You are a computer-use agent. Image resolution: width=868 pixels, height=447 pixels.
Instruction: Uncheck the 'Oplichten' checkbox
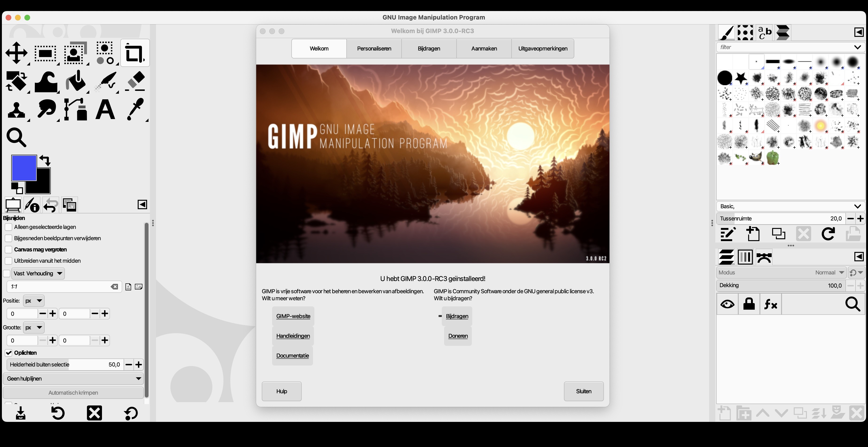pyautogui.click(x=9, y=353)
